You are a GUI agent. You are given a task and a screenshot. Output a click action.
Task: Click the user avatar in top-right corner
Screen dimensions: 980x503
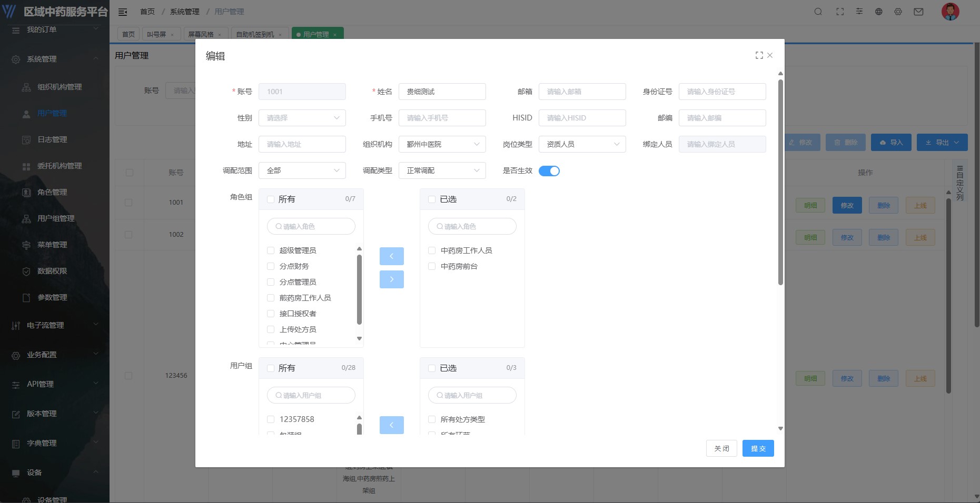[949, 11]
